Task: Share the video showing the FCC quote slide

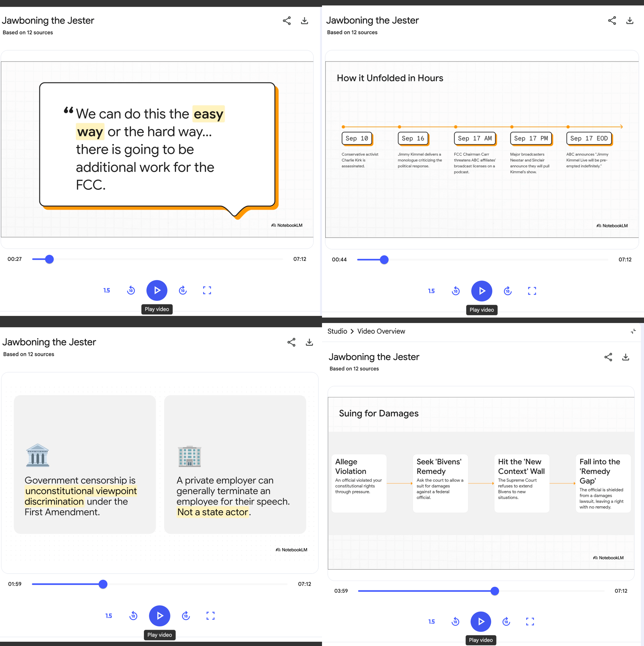Action: [x=287, y=21]
